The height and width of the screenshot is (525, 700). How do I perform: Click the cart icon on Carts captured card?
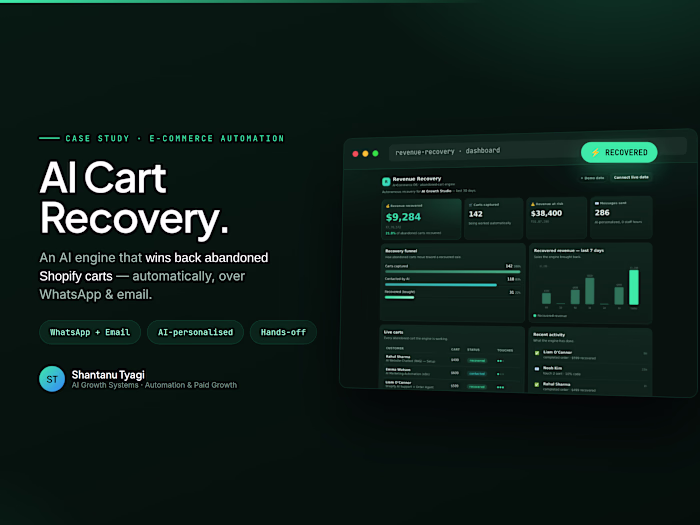click(x=471, y=205)
